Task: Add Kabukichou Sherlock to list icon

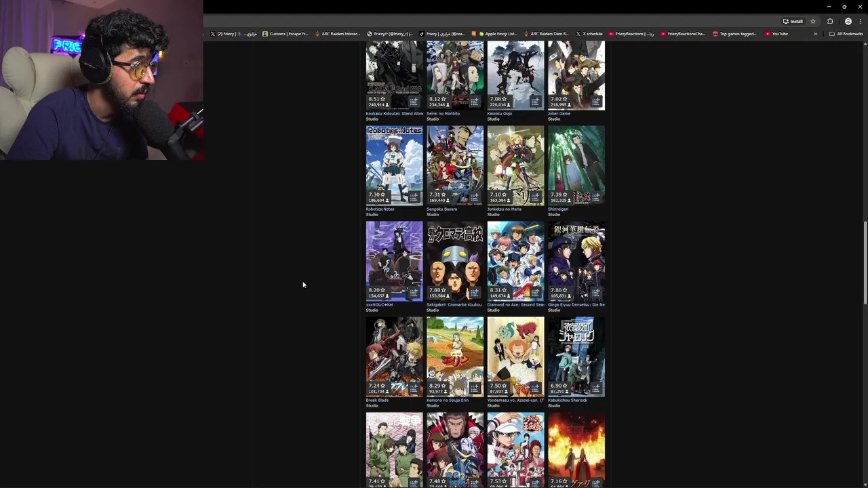Action: [596, 388]
